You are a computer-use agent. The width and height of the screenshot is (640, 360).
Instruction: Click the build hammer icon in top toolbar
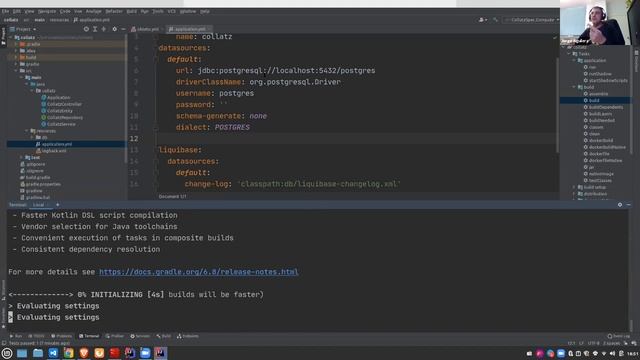[x=495, y=20]
